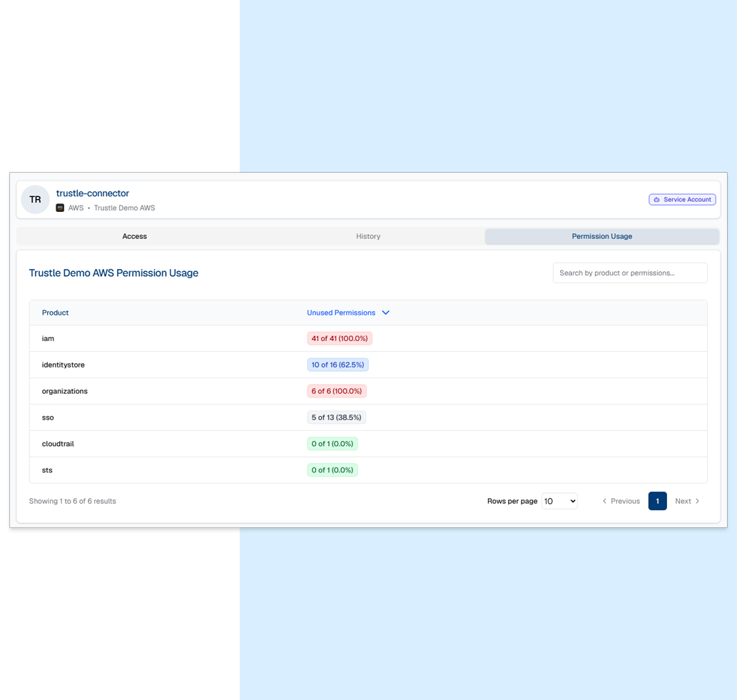Click the 10 of 16 (62.5%) badge
The image size is (737, 700).
pyautogui.click(x=337, y=365)
